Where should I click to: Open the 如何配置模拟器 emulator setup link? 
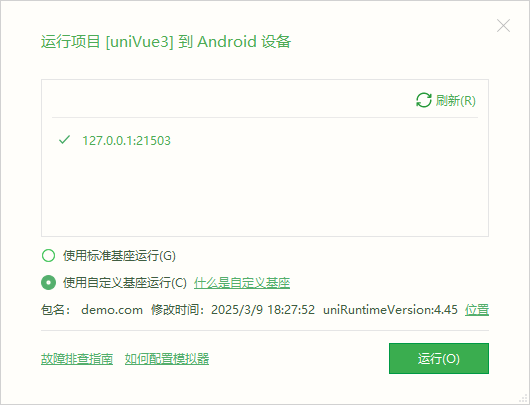(x=167, y=359)
